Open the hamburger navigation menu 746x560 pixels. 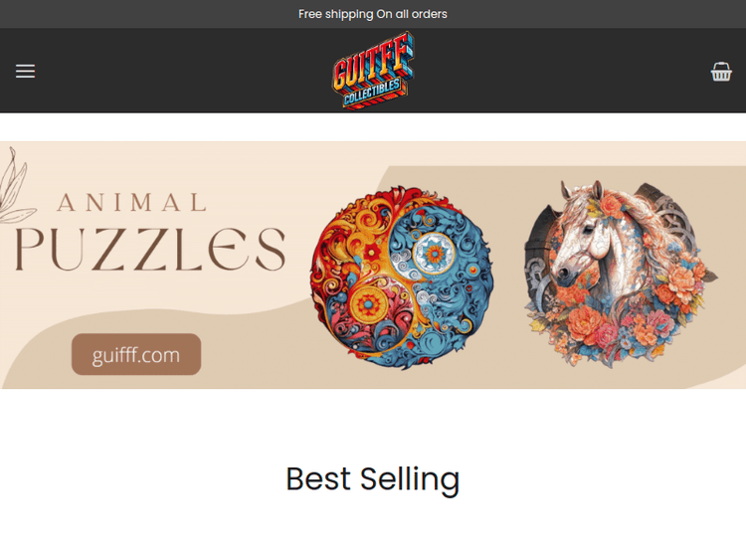pos(25,71)
